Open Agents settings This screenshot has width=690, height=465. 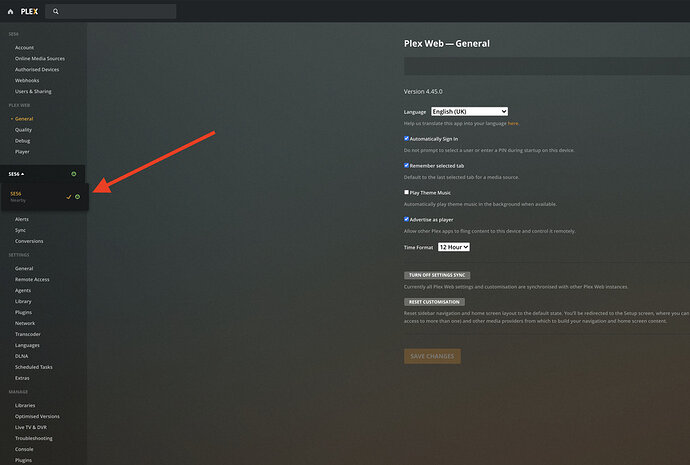pyautogui.click(x=23, y=290)
